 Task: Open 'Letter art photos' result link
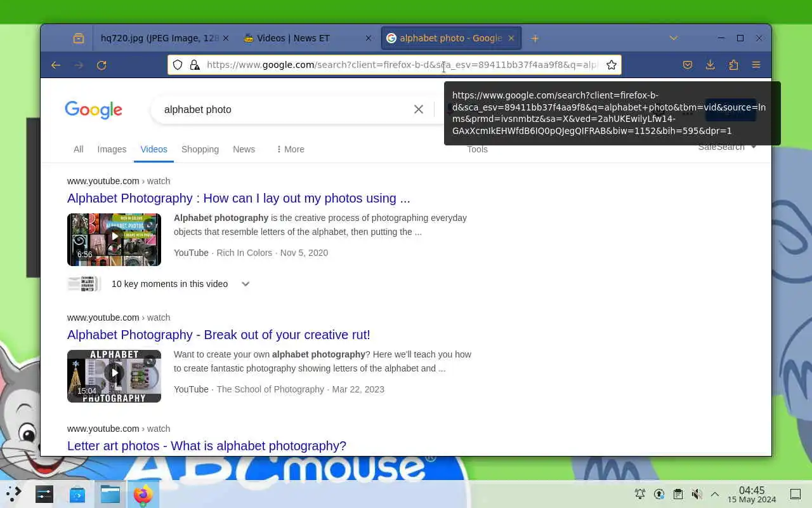coord(206,446)
